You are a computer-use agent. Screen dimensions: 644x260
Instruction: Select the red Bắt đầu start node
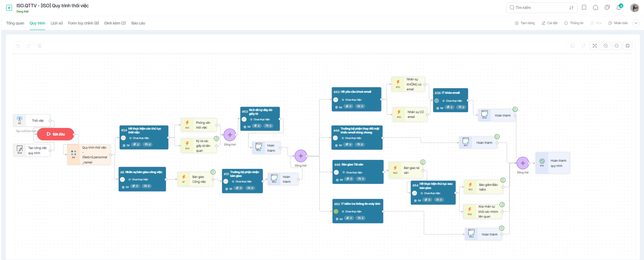tap(56, 134)
